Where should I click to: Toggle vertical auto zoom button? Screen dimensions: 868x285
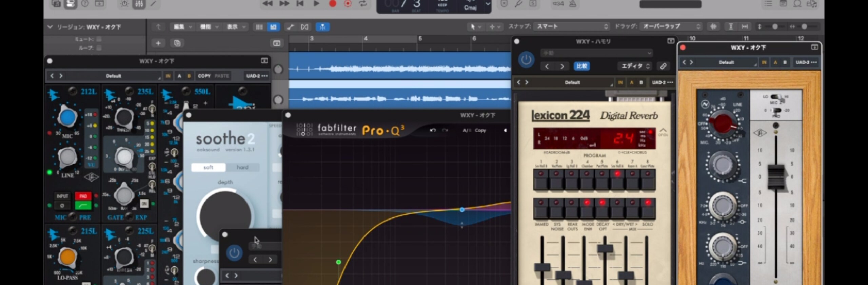click(x=731, y=26)
